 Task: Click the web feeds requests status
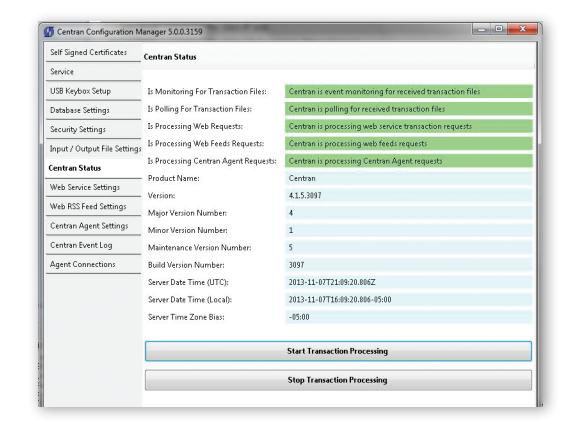[x=408, y=144]
